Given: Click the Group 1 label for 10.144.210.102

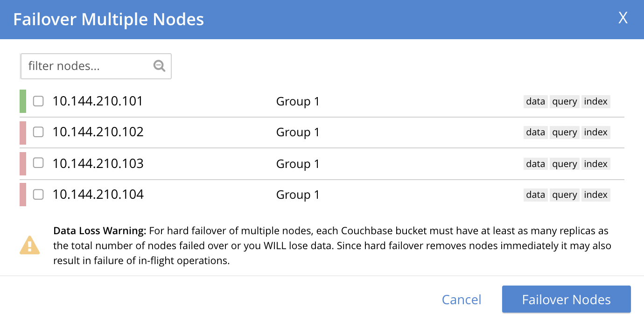Looking at the screenshot, I should pyautogui.click(x=297, y=132).
